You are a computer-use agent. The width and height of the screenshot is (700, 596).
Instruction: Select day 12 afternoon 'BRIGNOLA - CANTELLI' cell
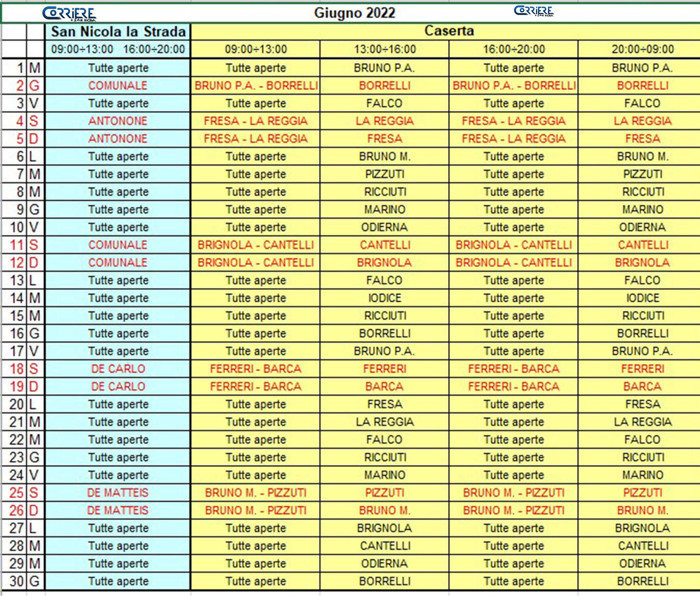click(514, 263)
